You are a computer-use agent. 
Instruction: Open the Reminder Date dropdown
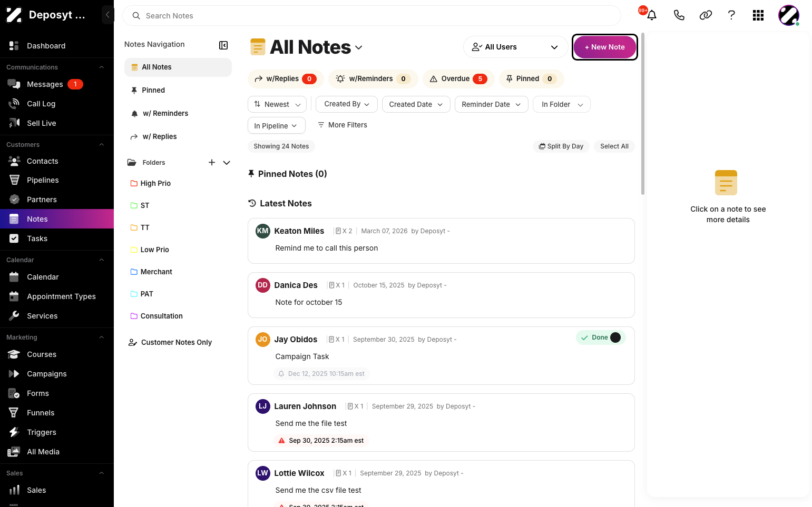coord(492,104)
